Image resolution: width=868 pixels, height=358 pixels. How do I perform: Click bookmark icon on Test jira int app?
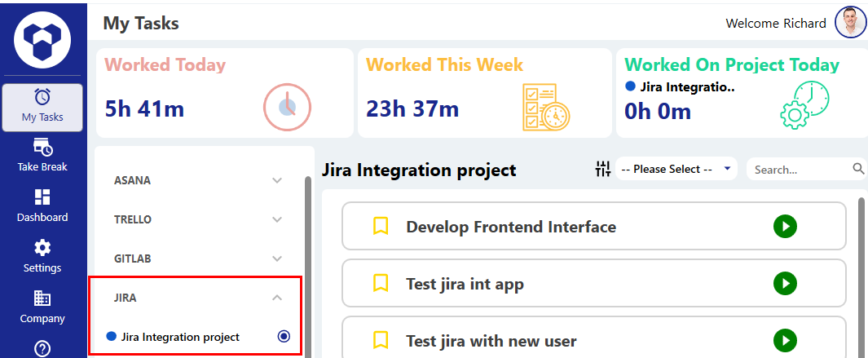(381, 284)
